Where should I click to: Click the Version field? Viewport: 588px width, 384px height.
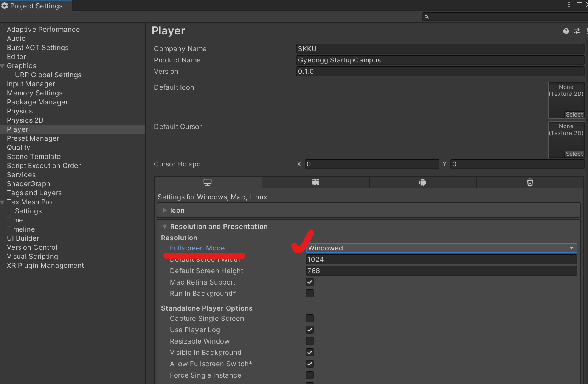(440, 71)
